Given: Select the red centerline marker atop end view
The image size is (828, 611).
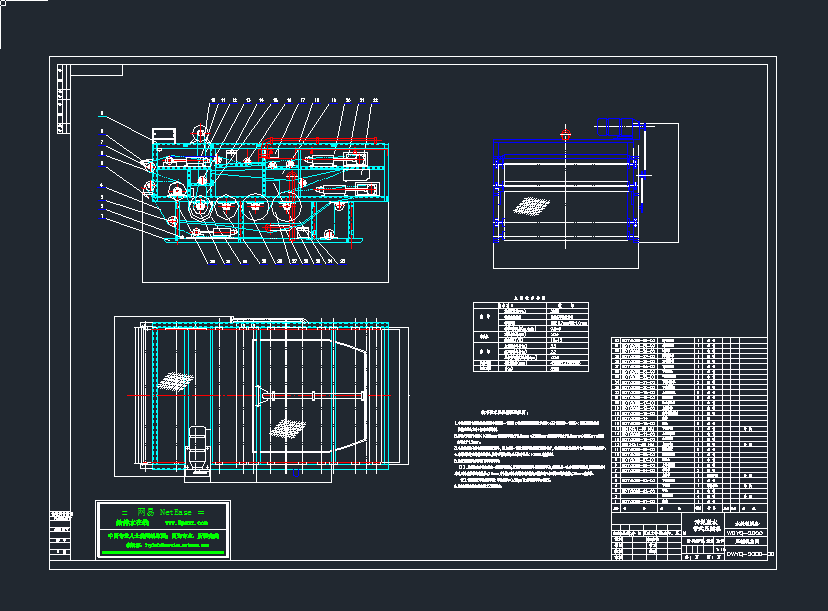Looking at the screenshot, I should click(565, 132).
